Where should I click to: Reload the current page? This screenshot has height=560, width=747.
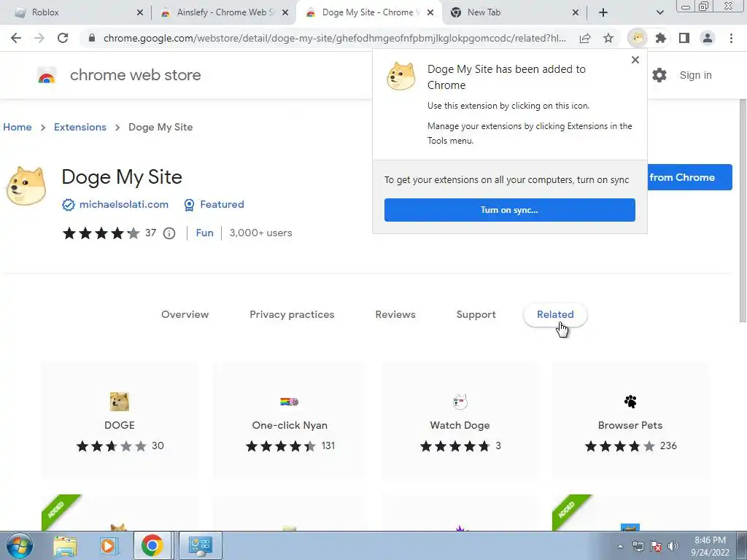point(63,38)
